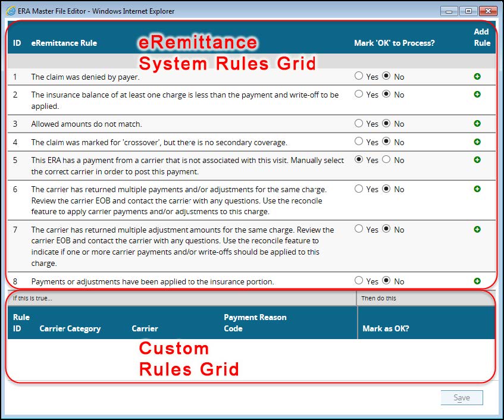504x420 pixels.
Task: Click the green plus icon for rule 7
Action: (x=477, y=229)
